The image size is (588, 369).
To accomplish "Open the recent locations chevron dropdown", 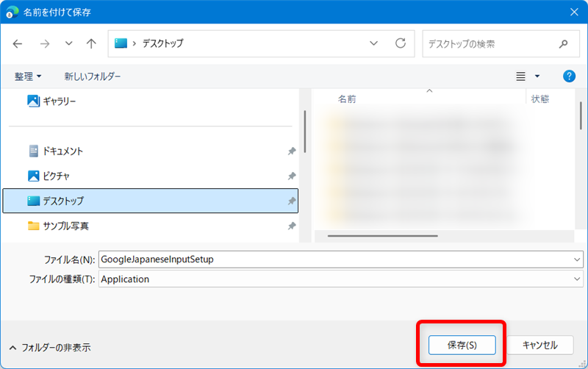I will click(68, 43).
